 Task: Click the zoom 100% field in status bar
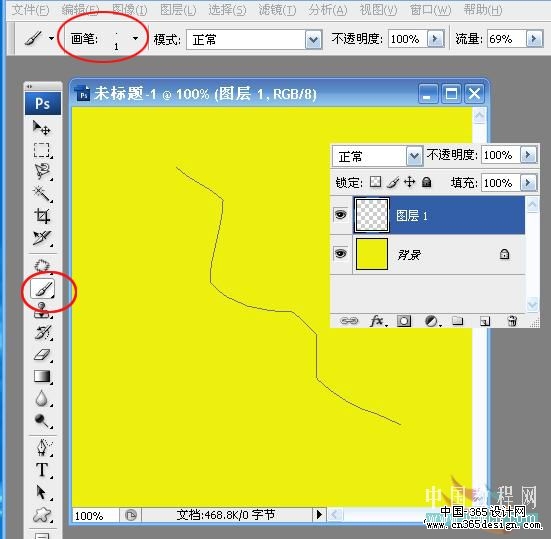pyautogui.click(x=95, y=515)
